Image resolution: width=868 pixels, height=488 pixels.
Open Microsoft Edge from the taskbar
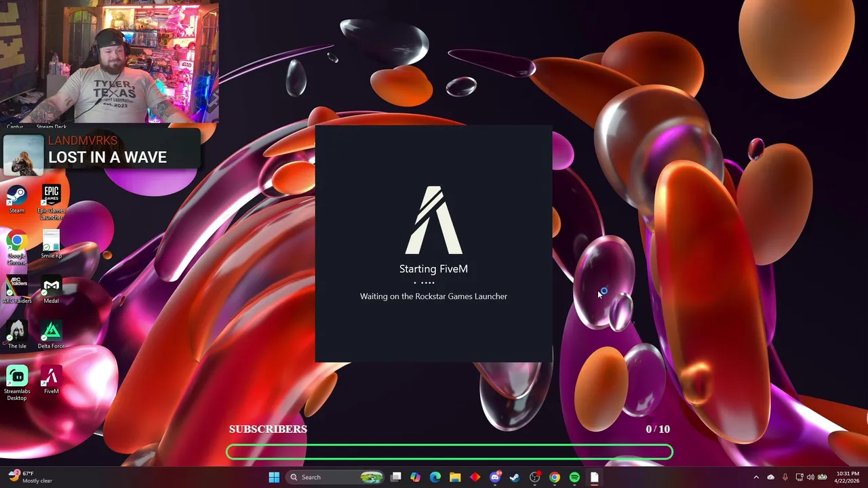(435, 477)
